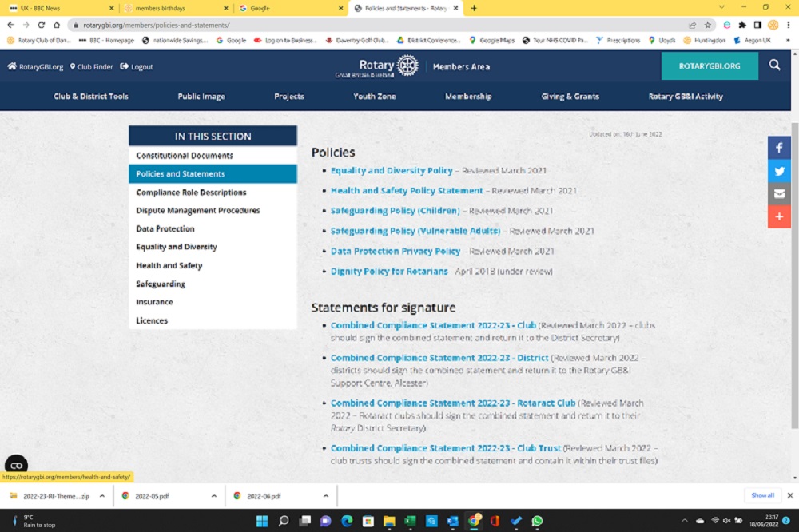Open Data Protection Privacy Policy link
Image resolution: width=799 pixels, height=532 pixels.
pyautogui.click(x=396, y=251)
